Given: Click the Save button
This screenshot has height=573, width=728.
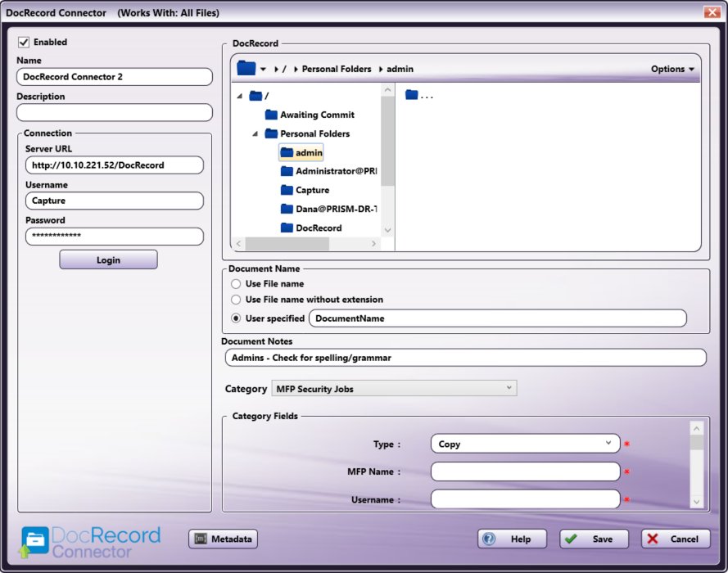Looking at the screenshot, I should click(594, 539).
